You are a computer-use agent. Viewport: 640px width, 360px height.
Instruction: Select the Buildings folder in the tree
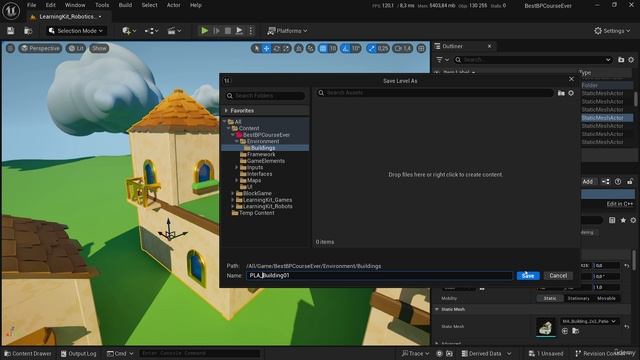[x=263, y=148]
